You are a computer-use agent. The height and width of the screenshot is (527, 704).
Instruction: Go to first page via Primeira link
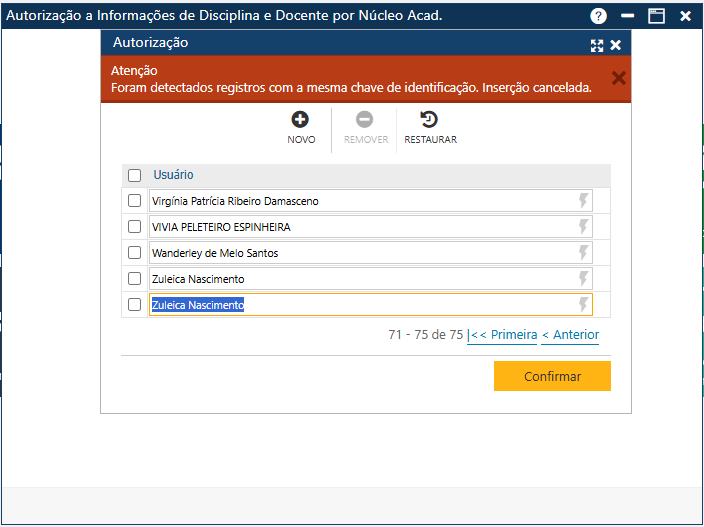[502, 335]
